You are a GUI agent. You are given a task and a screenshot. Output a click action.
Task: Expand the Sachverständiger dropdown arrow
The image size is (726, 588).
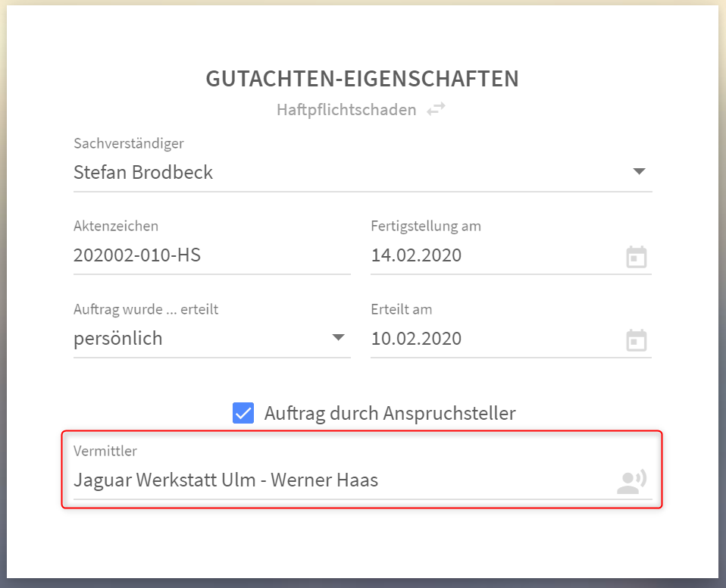click(639, 172)
